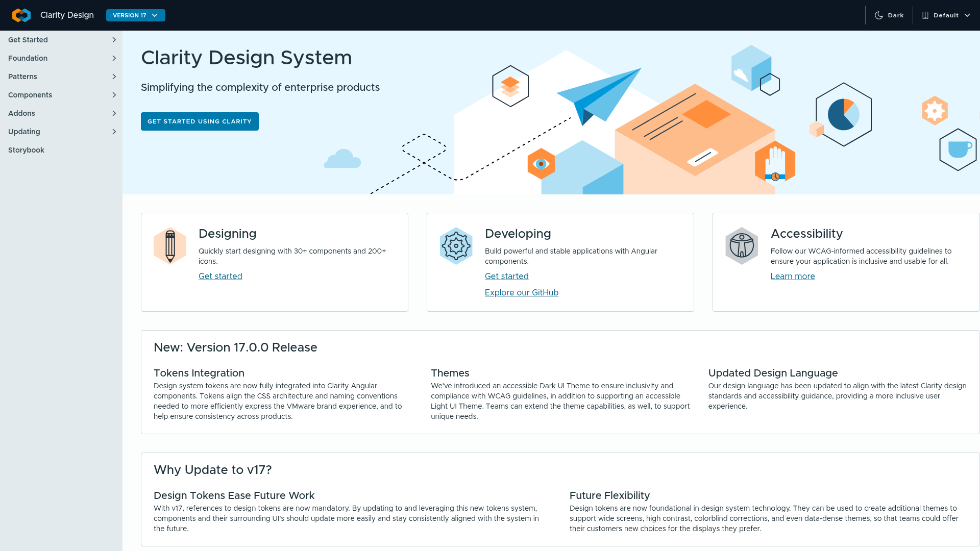The width and height of the screenshot is (980, 551).
Task: Expand the Foundation chevron
Action: (114, 58)
